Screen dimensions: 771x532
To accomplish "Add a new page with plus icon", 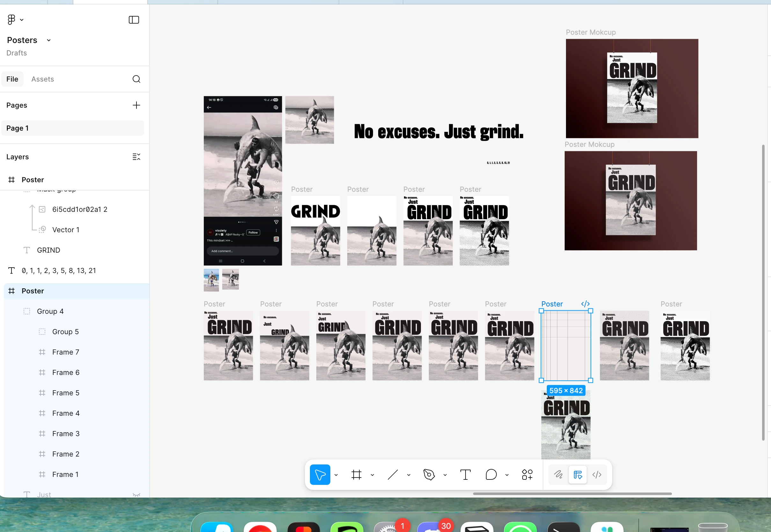I will pos(136,105).
